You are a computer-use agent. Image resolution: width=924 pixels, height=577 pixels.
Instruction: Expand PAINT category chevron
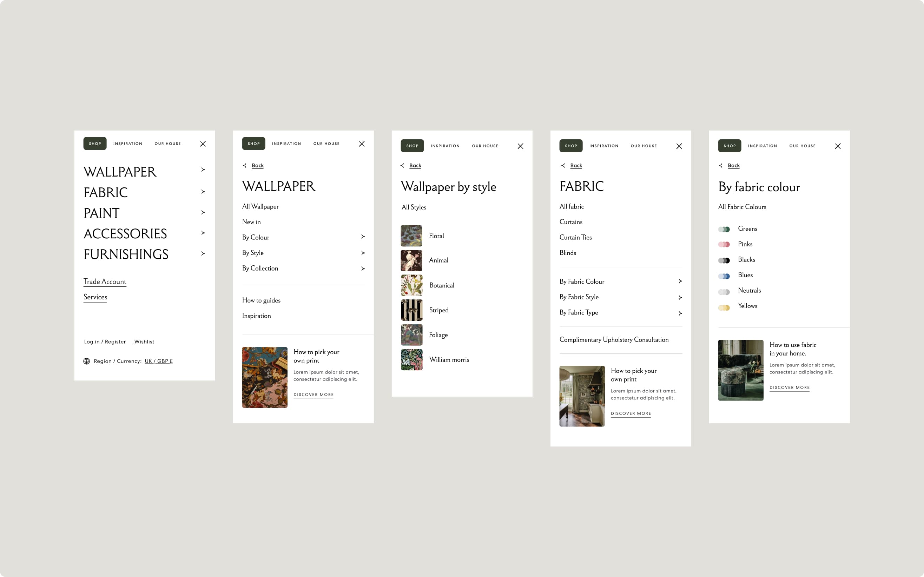pyautogui.click(x=203, y=212)
